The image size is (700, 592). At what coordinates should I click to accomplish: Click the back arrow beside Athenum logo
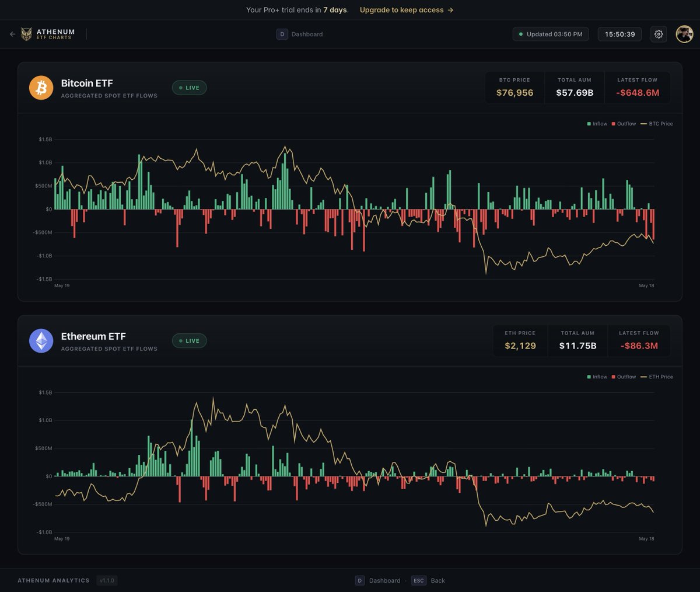[12, 34]
